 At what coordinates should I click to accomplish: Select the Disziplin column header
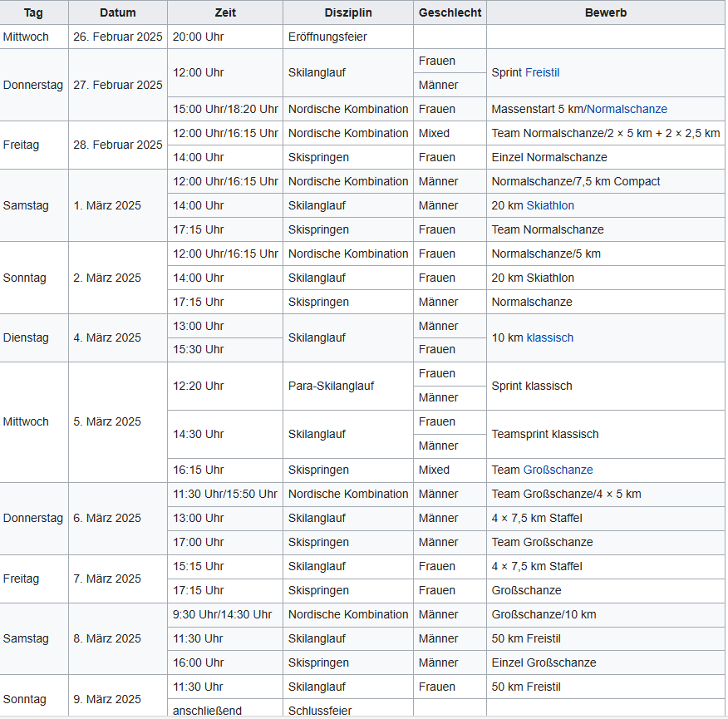(x=347, y=12)
